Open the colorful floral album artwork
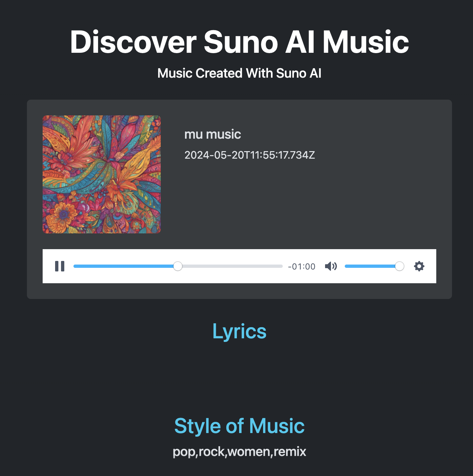The image size is (473, 476). tap(102, 174)
